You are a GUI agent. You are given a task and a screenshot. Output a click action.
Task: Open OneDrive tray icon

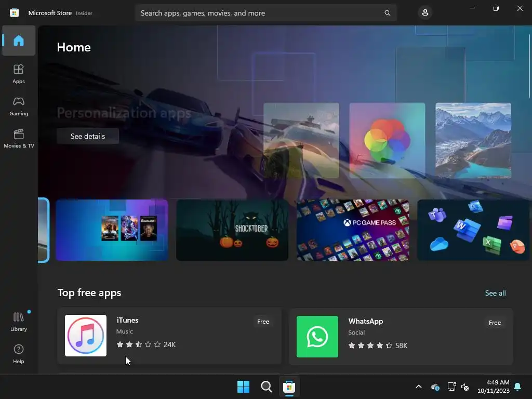[435, 387]
